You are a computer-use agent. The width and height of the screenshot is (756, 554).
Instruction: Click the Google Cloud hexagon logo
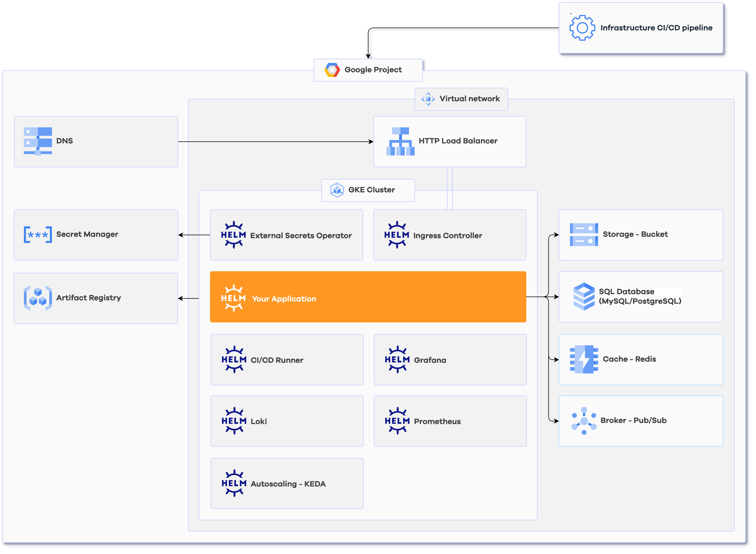click(x=332, y=70)
